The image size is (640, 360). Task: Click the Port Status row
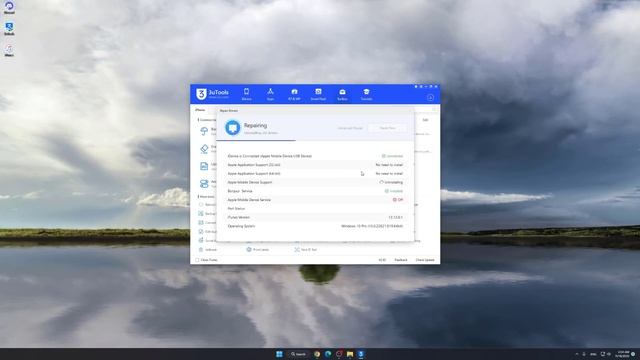(315, 209)
